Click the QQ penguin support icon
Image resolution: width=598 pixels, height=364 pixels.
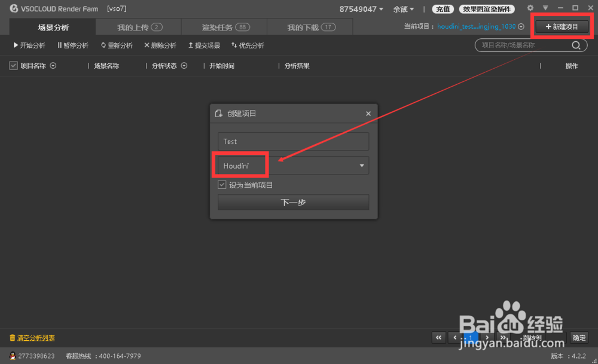13,356
